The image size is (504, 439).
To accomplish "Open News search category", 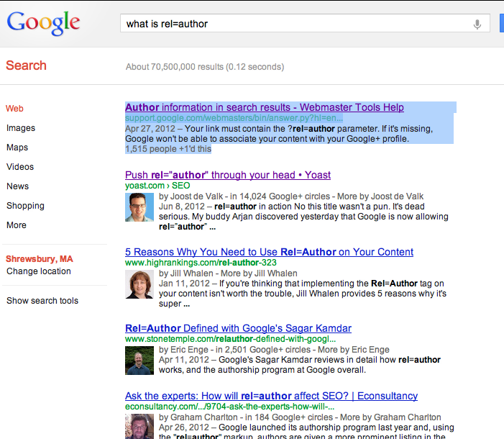I will (18, 186).
